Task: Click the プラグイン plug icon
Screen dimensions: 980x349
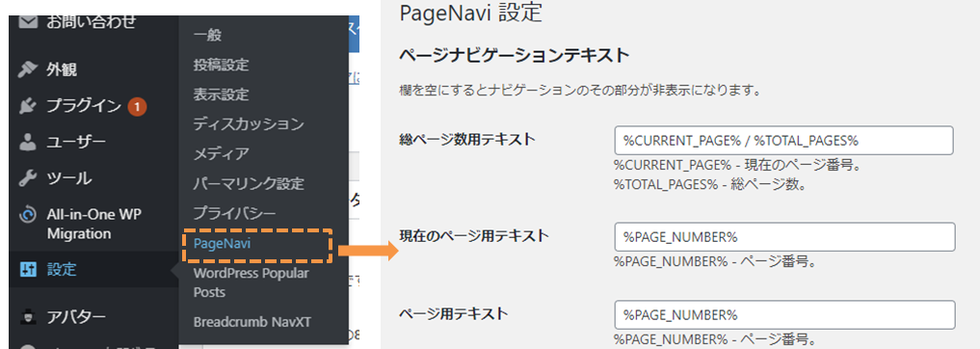Action: click(28, 106)
